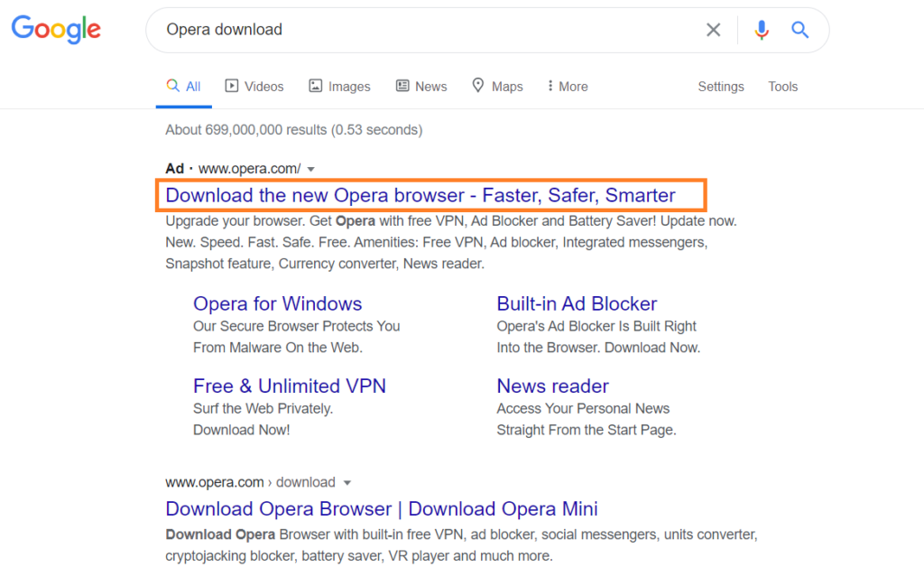Click the "www.opera.com › download" URL text
The width and height of the screenshot is (924, 586).
251,482
